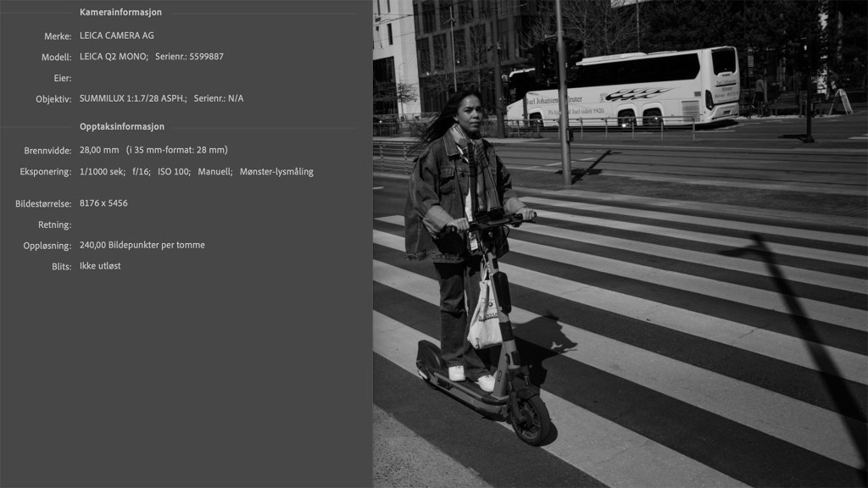Click the ISO 100 value
Viewport: 868px width, 488px height.
tap(174, 172)
